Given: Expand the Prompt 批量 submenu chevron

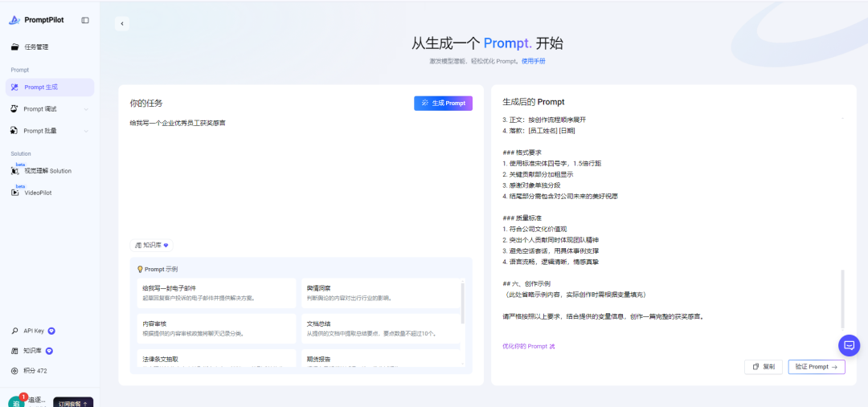Looking at the screenshot, I should click(86, 132).
